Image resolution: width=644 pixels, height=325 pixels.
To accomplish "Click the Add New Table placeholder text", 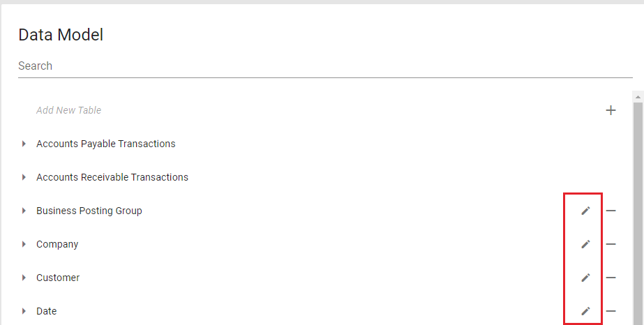I will pyautogui.click(x=69, y=110).
